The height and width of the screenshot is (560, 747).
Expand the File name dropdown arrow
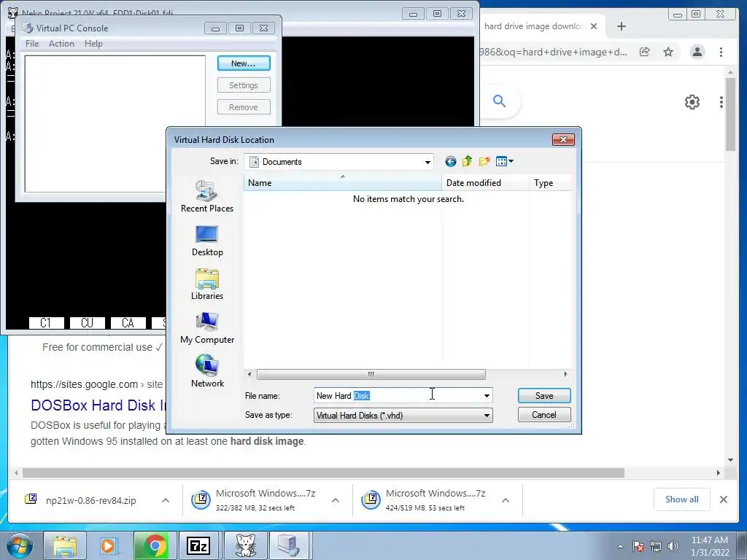point(487,396)
